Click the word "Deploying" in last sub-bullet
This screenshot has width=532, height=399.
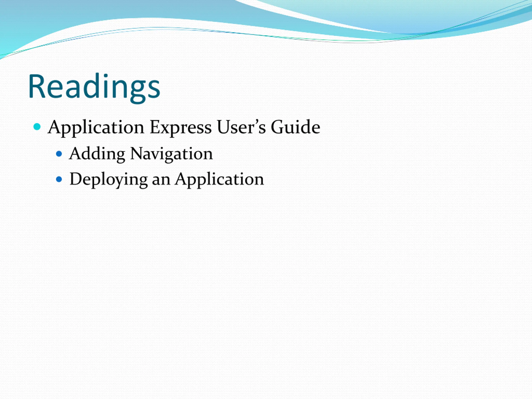[108, 179]
